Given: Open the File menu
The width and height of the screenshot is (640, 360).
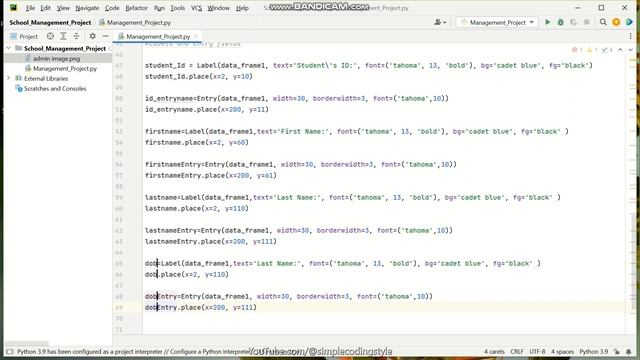Looking at the screenshot, I should pos(30,8).
